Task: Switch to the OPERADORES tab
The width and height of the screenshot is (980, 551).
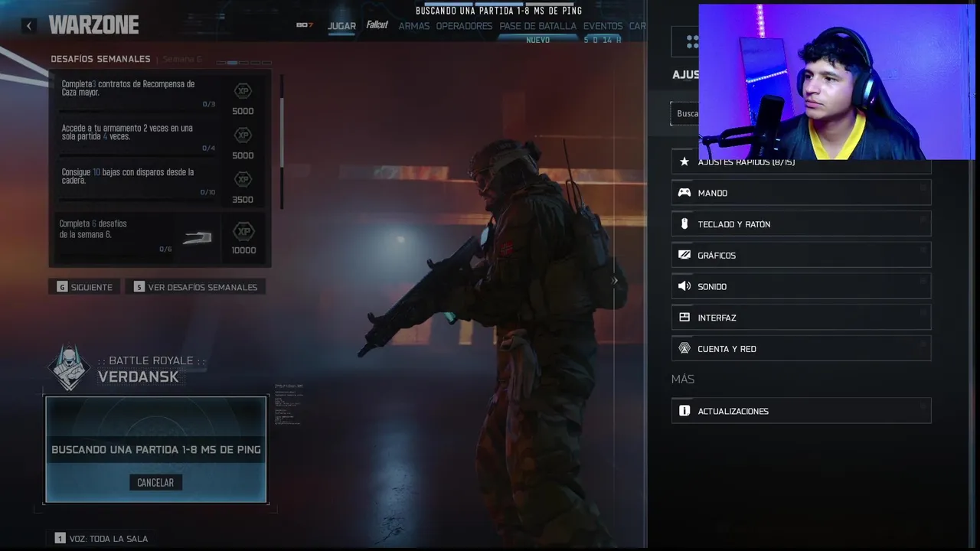Action: point(464,26)
